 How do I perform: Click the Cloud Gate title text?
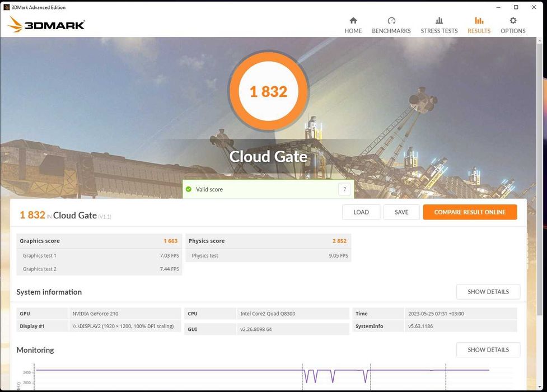(x=268, y=156)
